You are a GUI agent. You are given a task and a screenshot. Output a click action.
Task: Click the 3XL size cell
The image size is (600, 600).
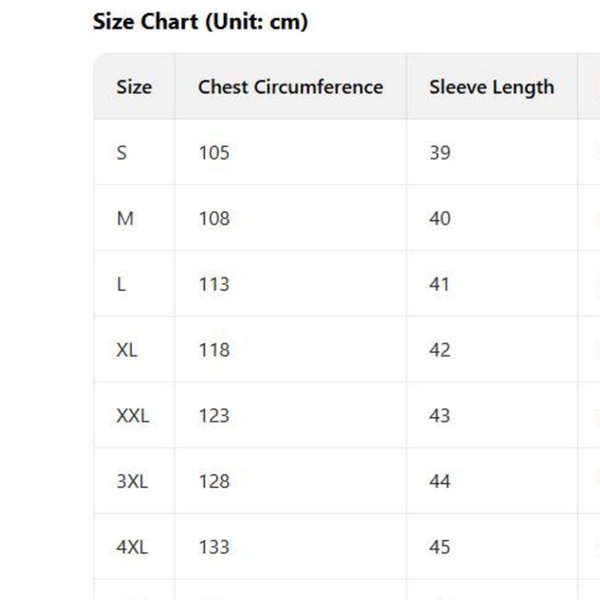132,481
